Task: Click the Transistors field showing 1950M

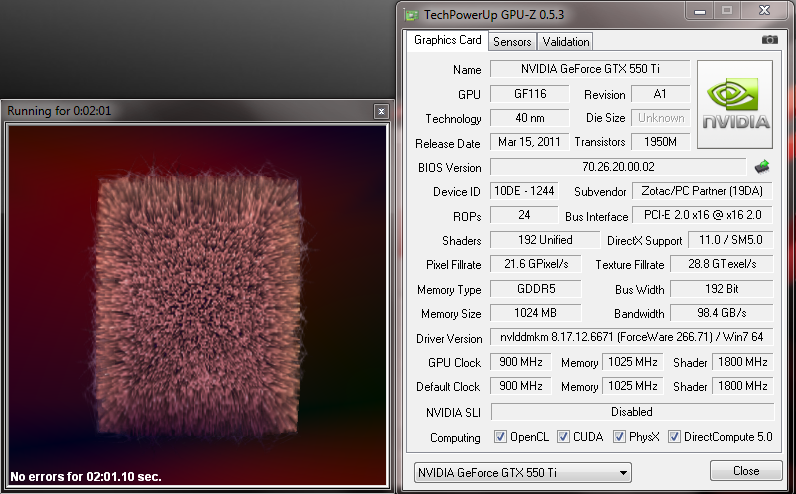Action: coord(660,142)
